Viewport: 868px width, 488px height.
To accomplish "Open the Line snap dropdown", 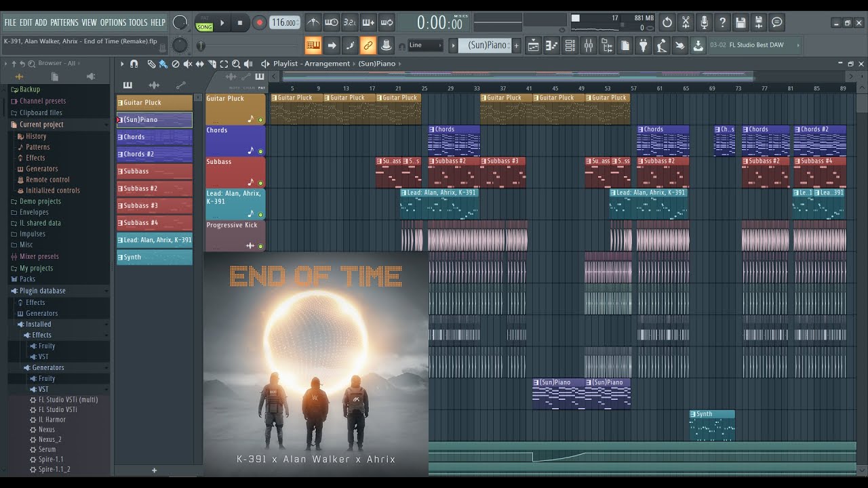I will [426, 45].
